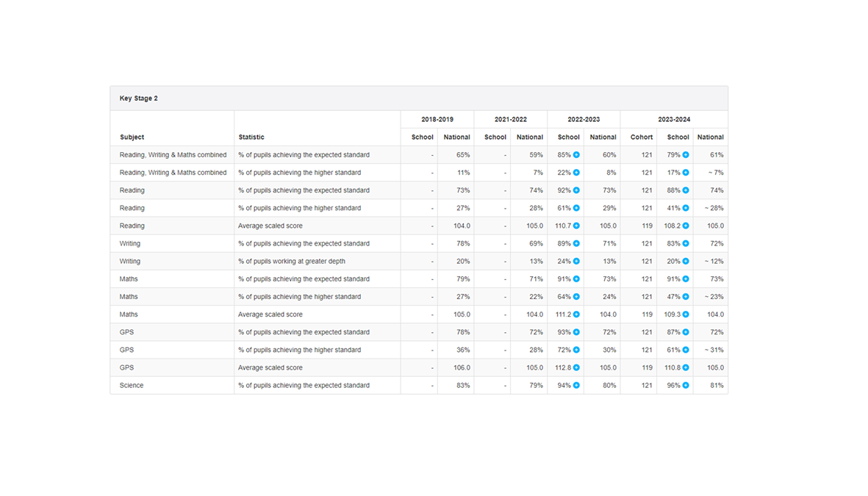Screen dimensions: 868x496
Task: Expand details for 2023-2024 combined expected standard 79%
Action: click(686, 155)
